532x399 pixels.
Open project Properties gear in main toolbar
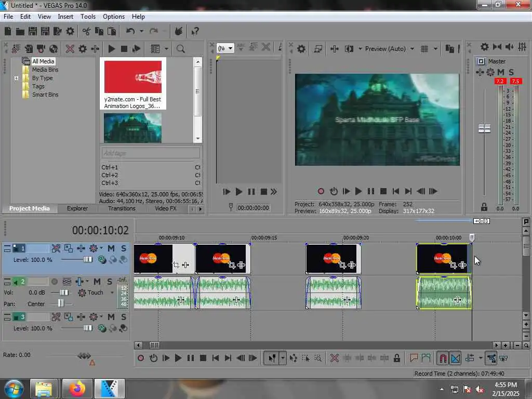pos(70,32)
